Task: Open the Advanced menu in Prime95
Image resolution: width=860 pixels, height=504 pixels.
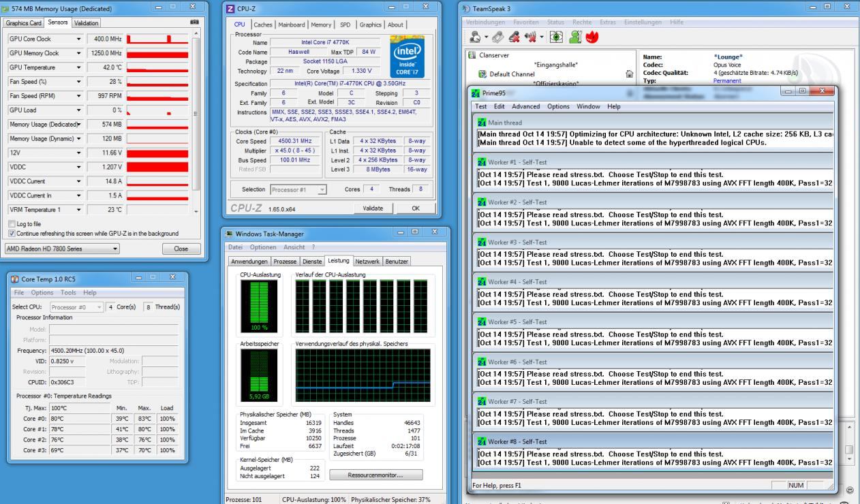Action: [525, 107]
